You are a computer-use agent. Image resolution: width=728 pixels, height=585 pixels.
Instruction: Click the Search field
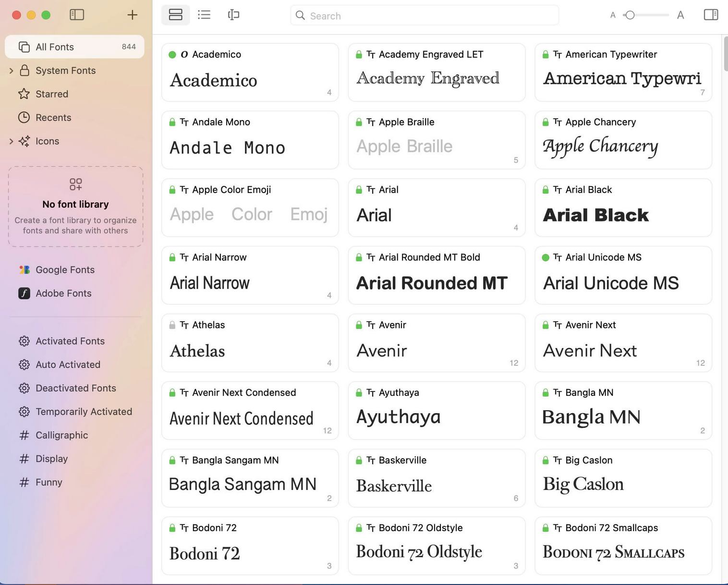tap(425, 15)
